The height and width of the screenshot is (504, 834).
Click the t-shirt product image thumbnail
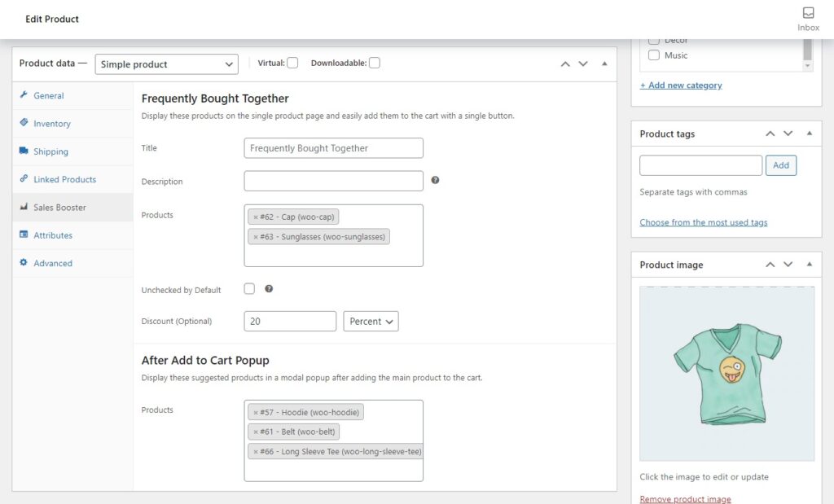(726, 374)
